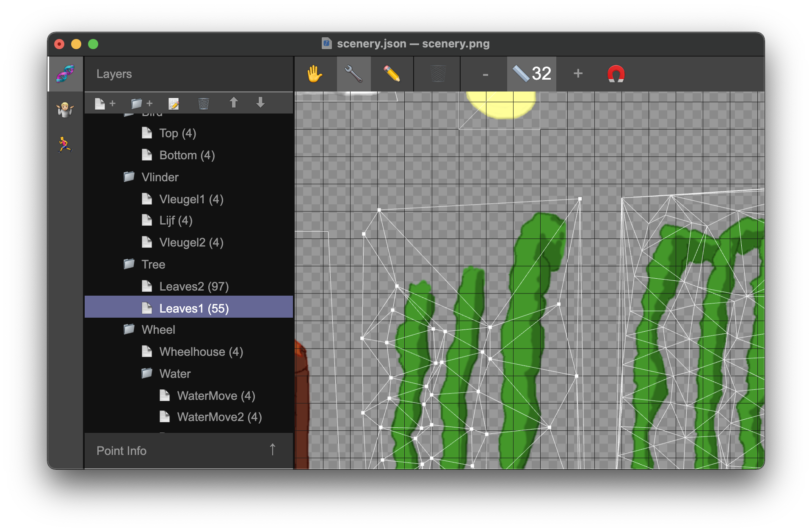The width and height of the screenshot is (812, 532).
Task: Add a new layer folder
Action: 141,103
